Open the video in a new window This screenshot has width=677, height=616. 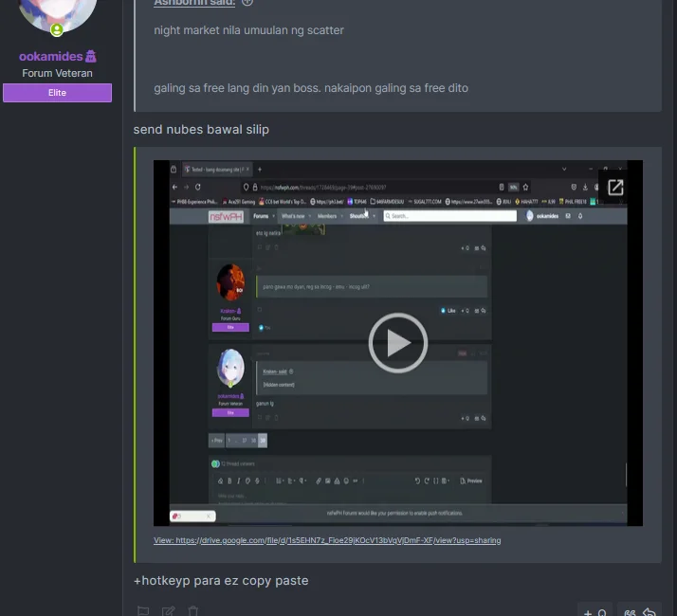615,188
